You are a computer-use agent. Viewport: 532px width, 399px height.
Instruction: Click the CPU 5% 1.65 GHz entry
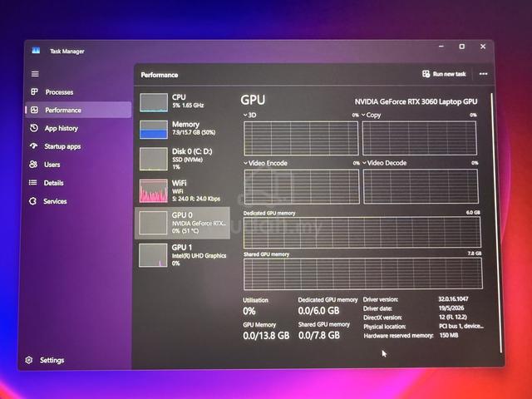[183, 102]
